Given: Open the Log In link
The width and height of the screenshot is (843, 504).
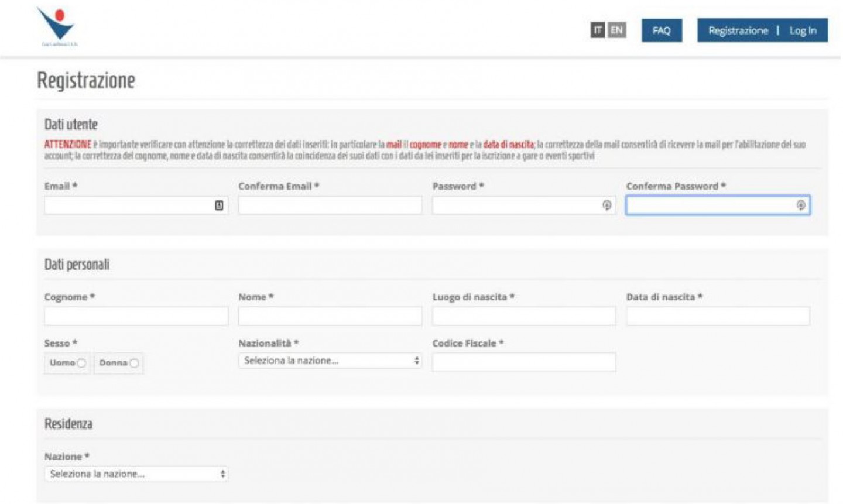Looking at the screenshot, I should 803,30.
